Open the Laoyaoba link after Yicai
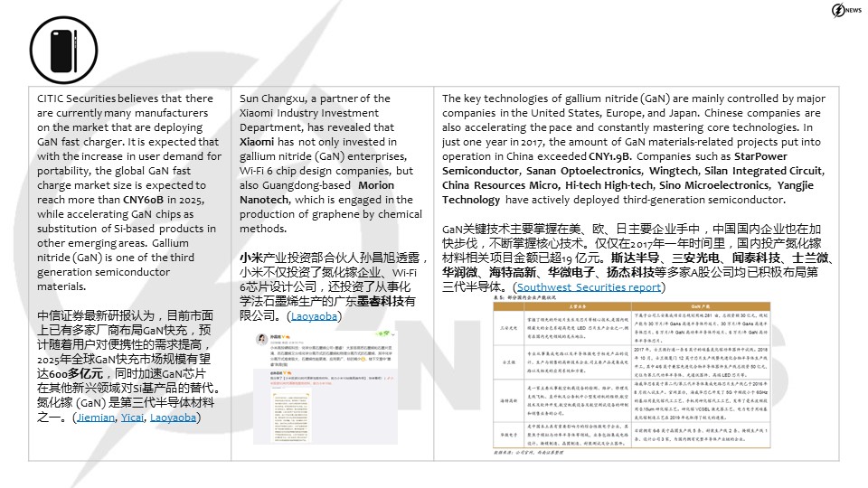868x488 pixels. pyautogui.click(x=173, y=418)
